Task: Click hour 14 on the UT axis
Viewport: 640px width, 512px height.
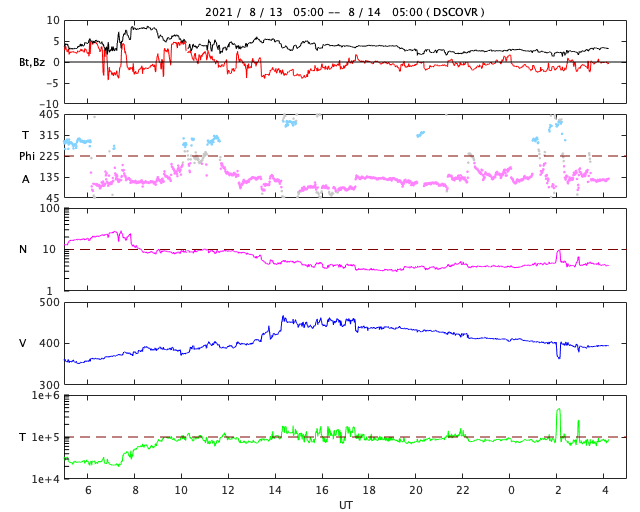Action: [275, 490]
